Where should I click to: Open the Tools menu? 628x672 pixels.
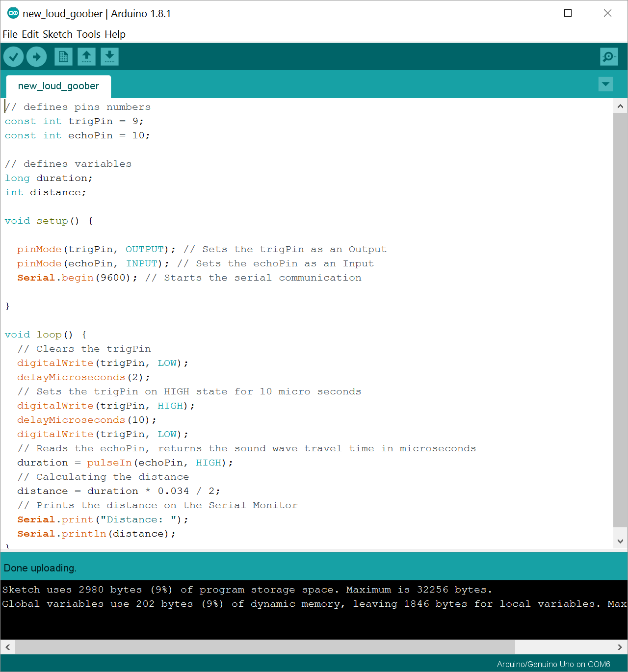pyautogui.click(x=89, y=34)
